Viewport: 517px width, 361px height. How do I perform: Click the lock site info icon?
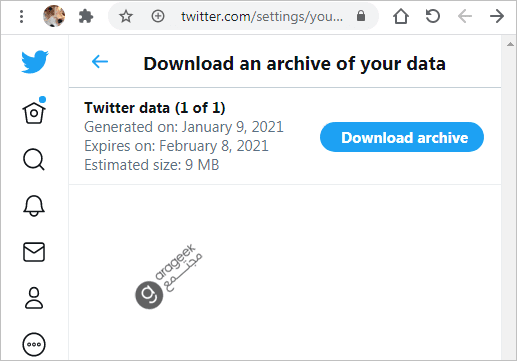[361, 16]
